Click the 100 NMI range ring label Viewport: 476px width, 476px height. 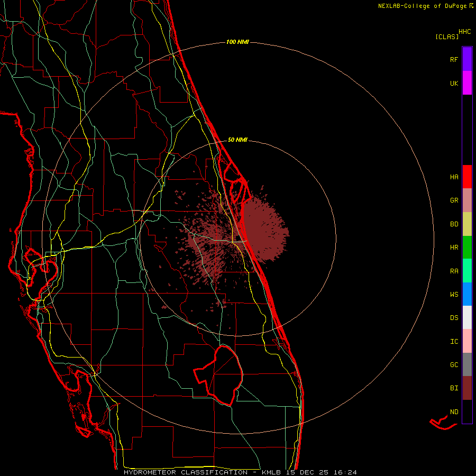click(237, 42)
